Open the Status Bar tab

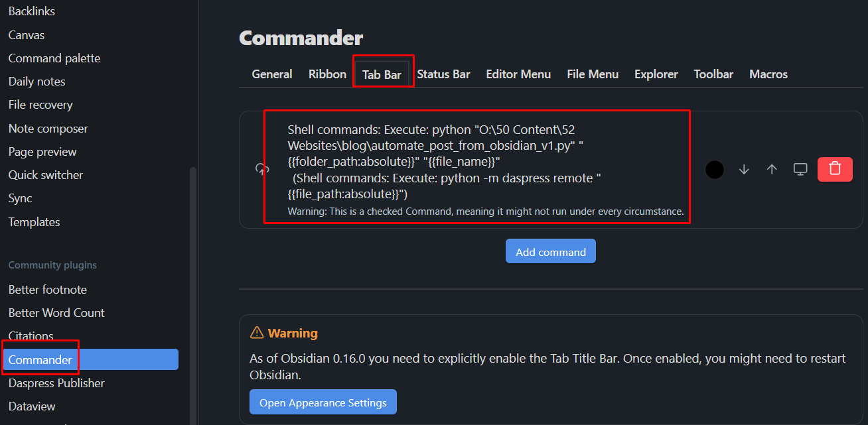pyautogui.click(x=443, y=74)
